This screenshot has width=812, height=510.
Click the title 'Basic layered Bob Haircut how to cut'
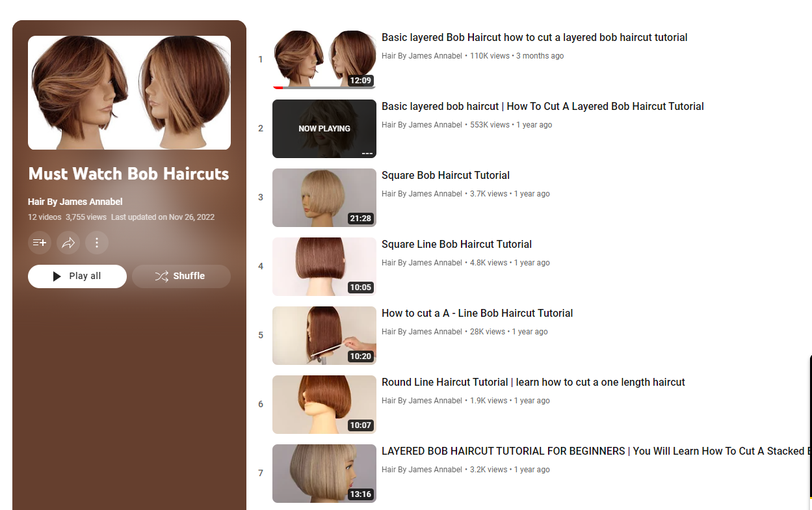534,38
